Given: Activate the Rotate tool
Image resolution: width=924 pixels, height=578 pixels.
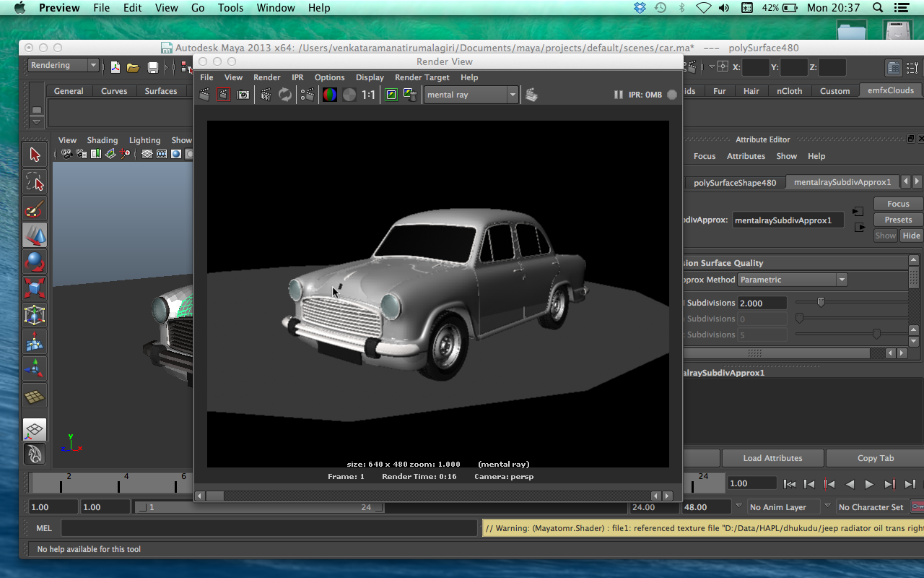Looking at the screenshot, I should [x=34, y=262].
